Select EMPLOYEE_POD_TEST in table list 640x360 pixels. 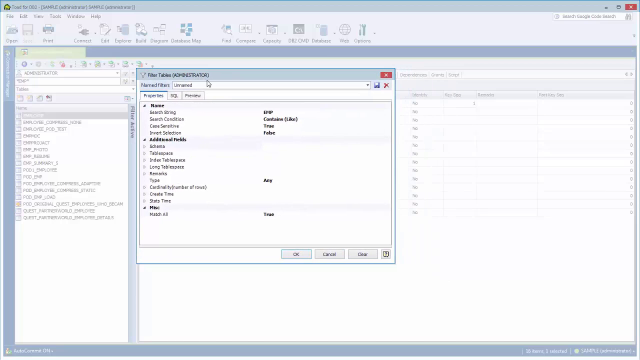click(45, 129)
